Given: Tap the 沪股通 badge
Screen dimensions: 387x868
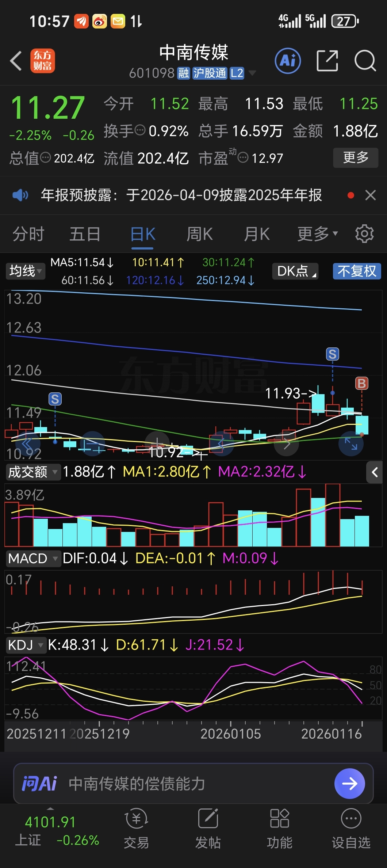Looking at the screenshot, I should (x=210, y=73).
